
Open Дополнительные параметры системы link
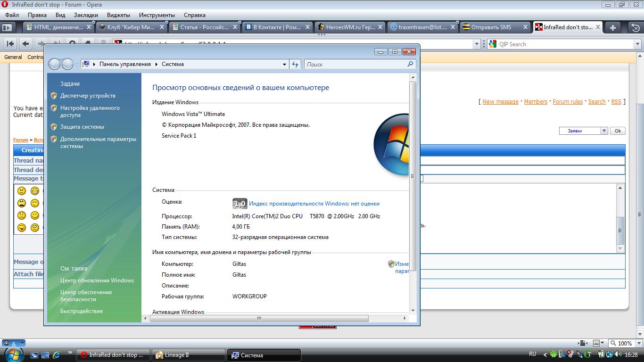pos(98,142)
